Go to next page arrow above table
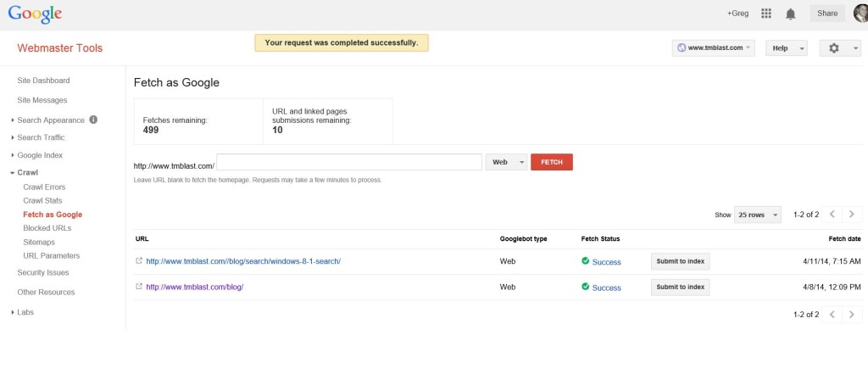The image size is (868, 391). 852,215
